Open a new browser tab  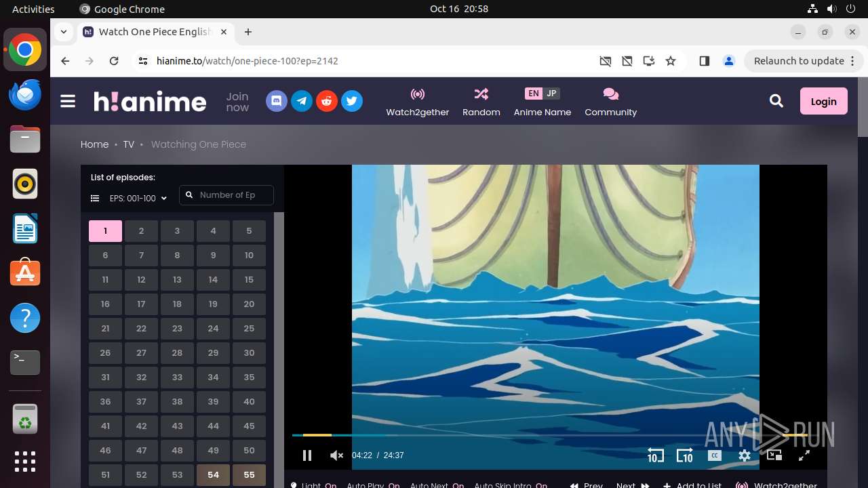coord(248,32)
